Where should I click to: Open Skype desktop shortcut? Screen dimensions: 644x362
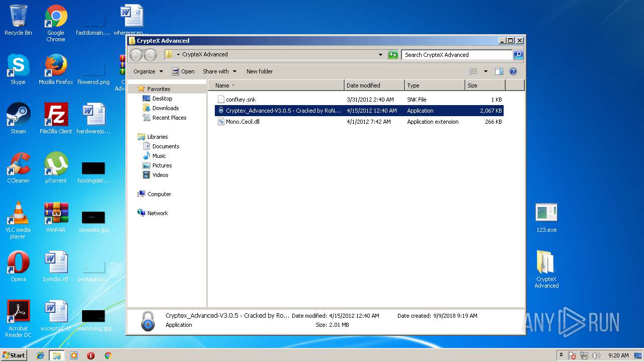pos(18,69)
